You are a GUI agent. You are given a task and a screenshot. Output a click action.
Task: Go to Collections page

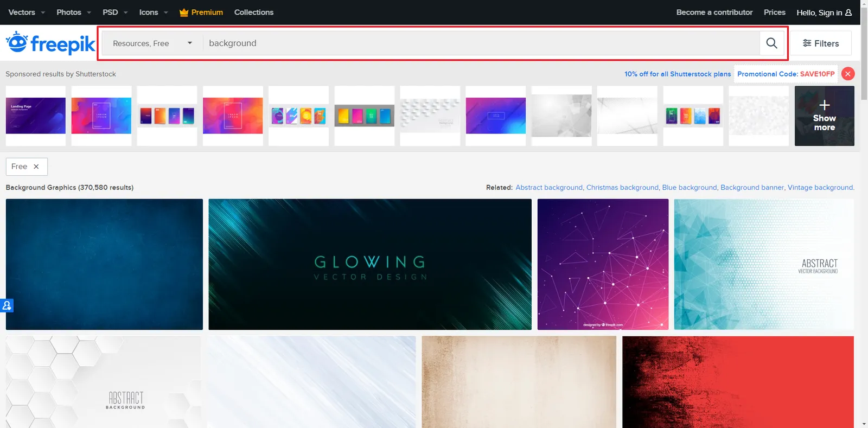pos(254,12)
